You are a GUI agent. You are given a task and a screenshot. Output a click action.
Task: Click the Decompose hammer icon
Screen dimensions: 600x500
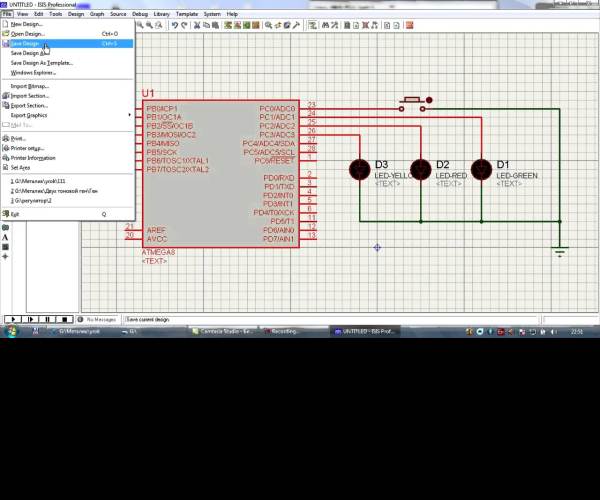click(296, 25)
